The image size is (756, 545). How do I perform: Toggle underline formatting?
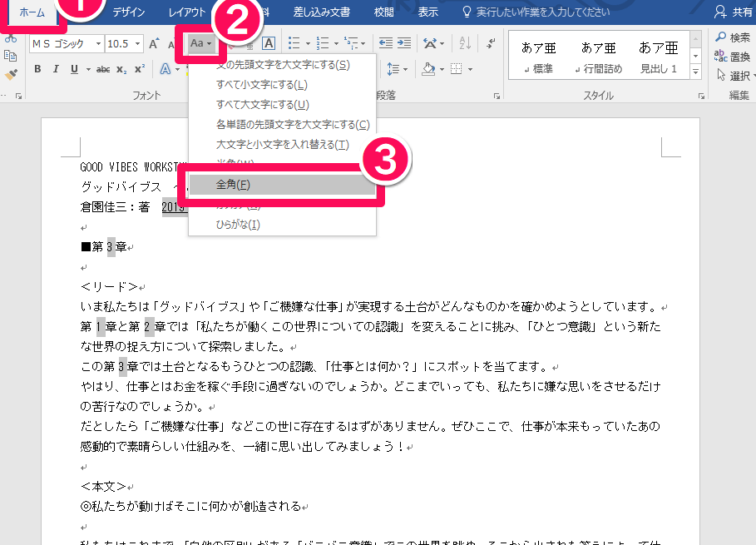(74, 69)
